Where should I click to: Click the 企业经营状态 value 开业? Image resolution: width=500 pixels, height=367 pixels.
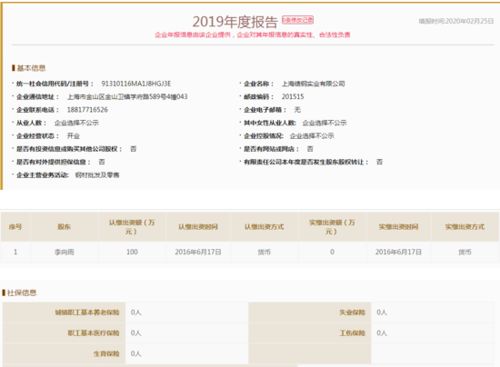[73, 136]
